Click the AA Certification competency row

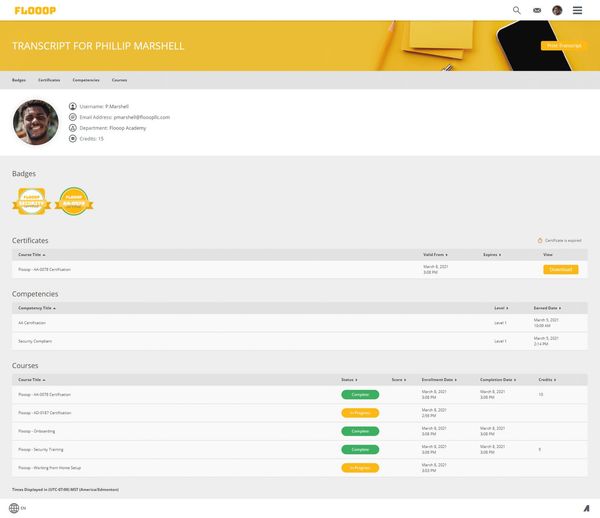click(x=300, y=323)
